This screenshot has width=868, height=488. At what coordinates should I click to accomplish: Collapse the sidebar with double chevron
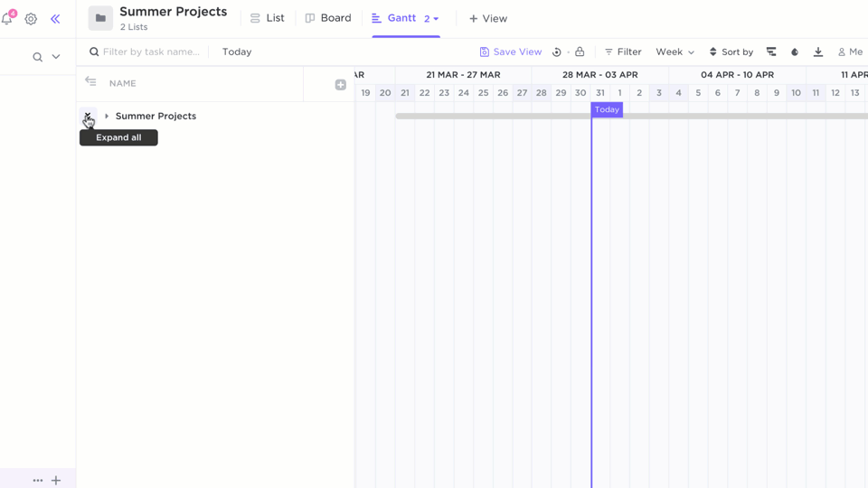[55, 19]
